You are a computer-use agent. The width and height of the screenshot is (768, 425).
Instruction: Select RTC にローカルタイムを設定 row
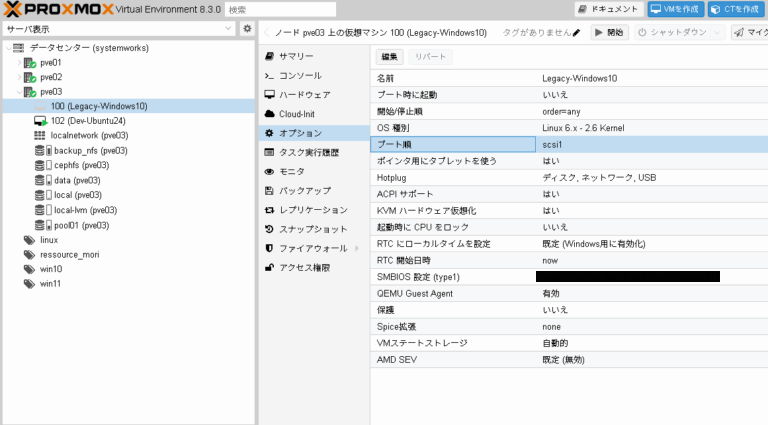[x=569, y=244]
